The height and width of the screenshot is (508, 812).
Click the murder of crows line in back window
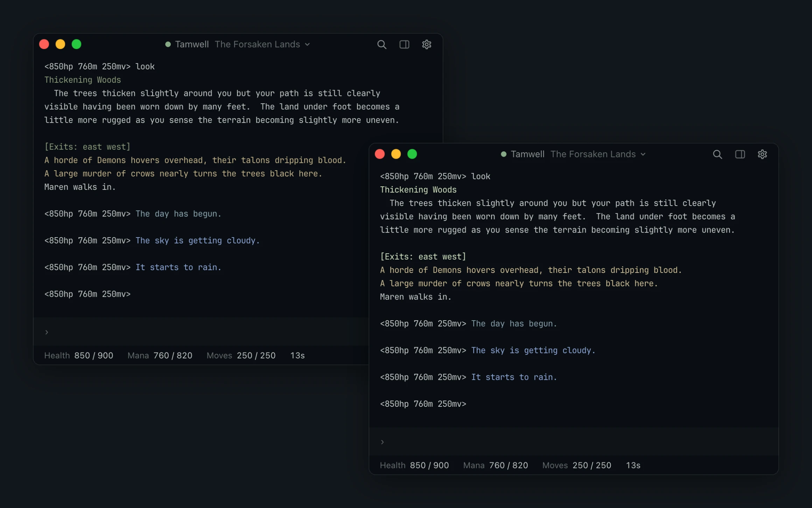(x=183, y=173)
